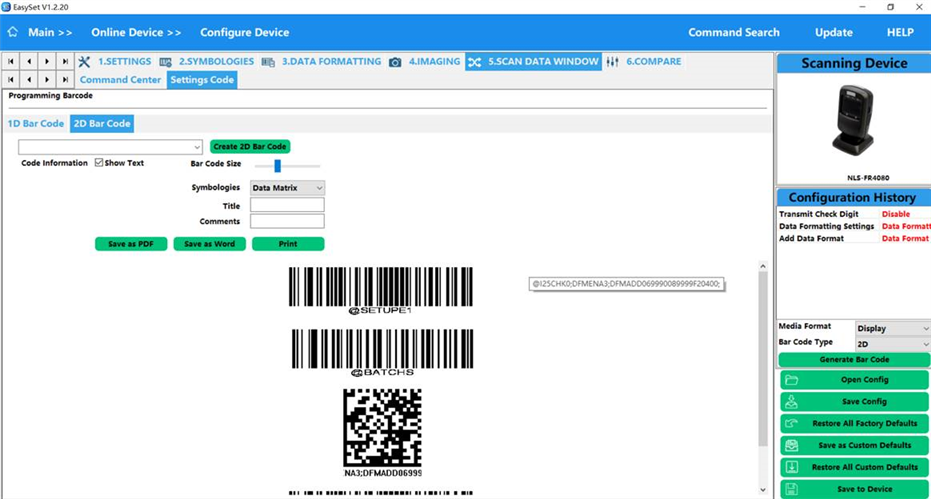Click the Save as PDF button
Image resolution: width=931 pixels, height=499 pixels.
131,244
